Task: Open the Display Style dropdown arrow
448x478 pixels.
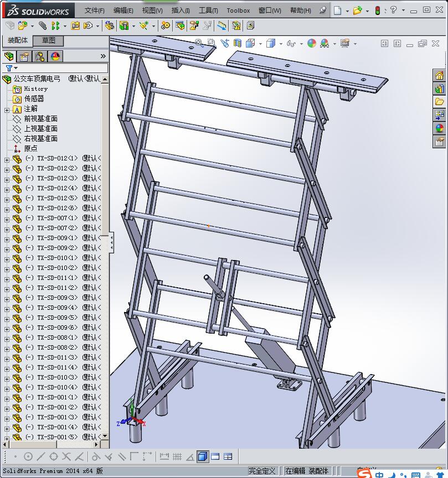Action: pyautogui.click(x=281, y=44)
